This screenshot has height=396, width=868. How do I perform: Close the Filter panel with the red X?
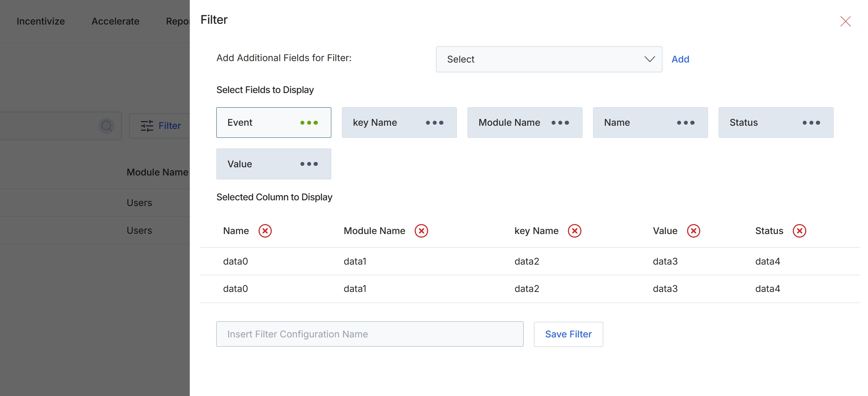[x=845, y=21]
